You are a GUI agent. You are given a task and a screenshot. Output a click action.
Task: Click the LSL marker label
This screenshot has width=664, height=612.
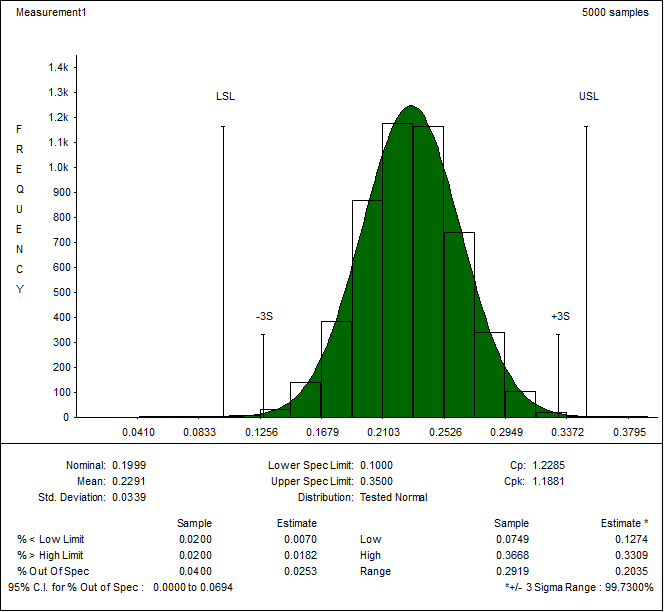225,97
